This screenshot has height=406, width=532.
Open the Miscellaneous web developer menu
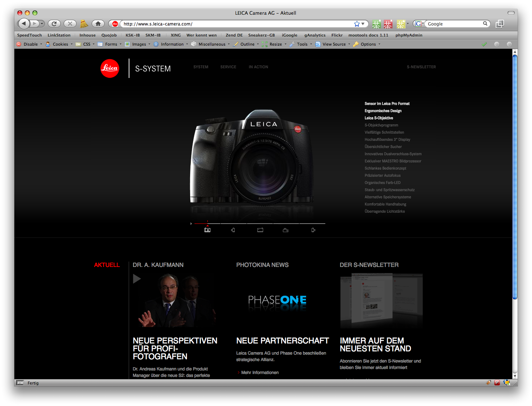211,44
